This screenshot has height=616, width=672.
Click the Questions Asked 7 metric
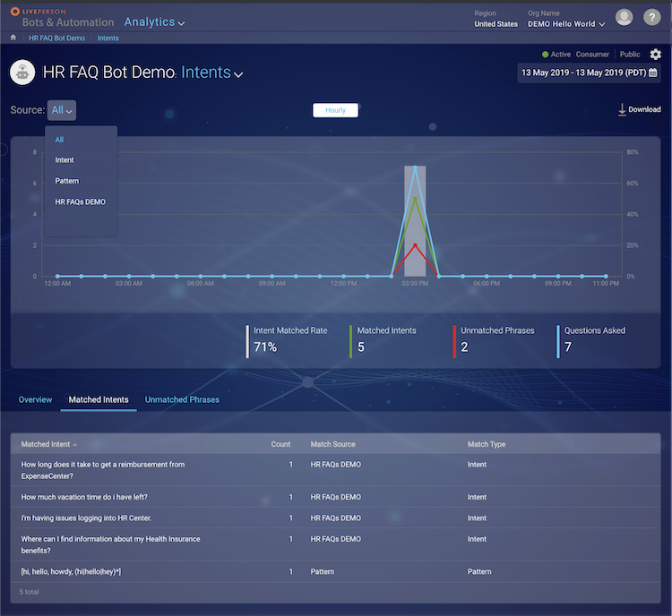(x=591, y=341)
